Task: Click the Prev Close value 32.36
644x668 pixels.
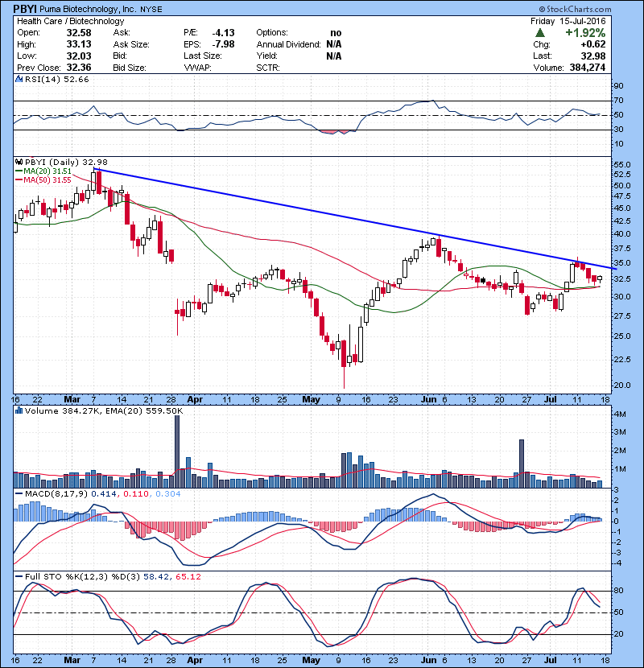Action: click(79, 68)
